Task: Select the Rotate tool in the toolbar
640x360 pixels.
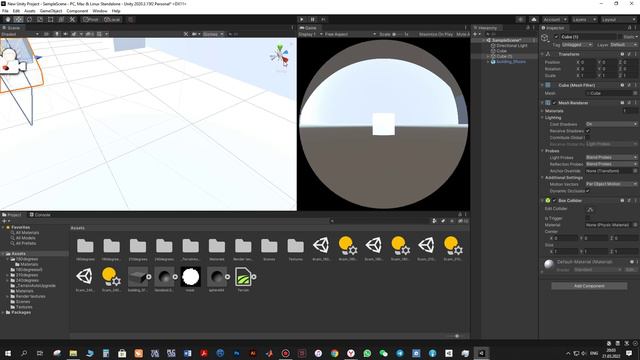Action: point(29,20)
